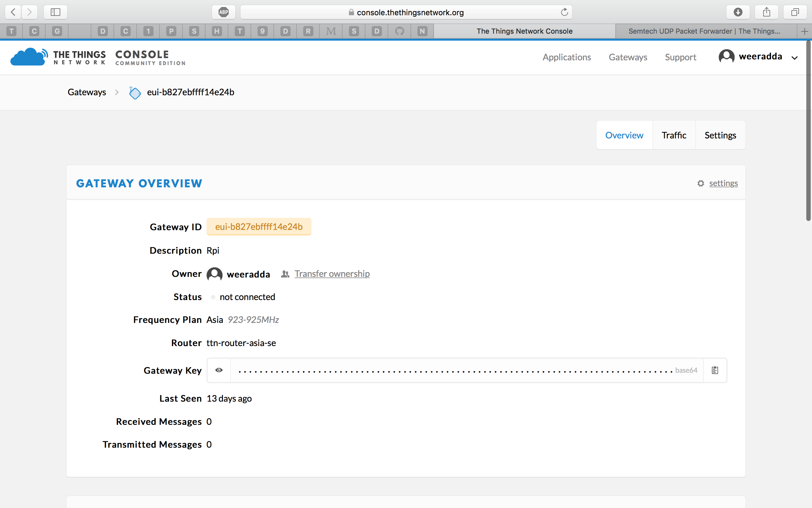Viewport: 812px width, 508px height.
Task: Click the GATEWAY OVERVIEW heading
Action: point(139,183)
